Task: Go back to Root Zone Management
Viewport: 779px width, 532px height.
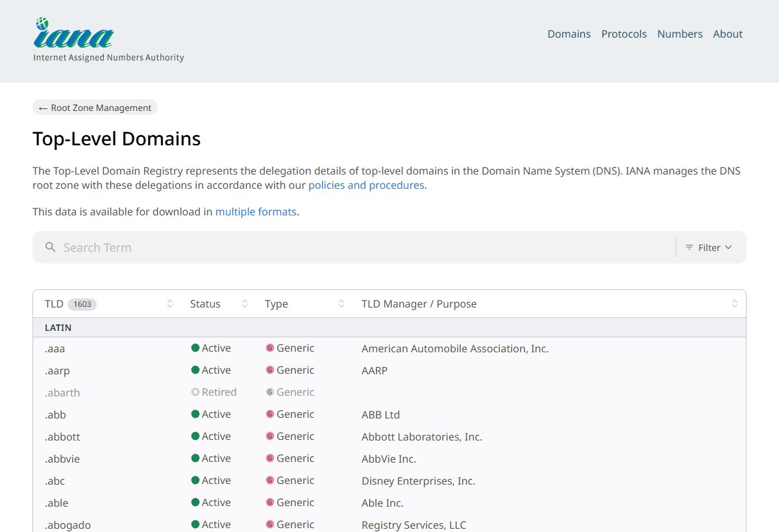Action: [95, 108]
